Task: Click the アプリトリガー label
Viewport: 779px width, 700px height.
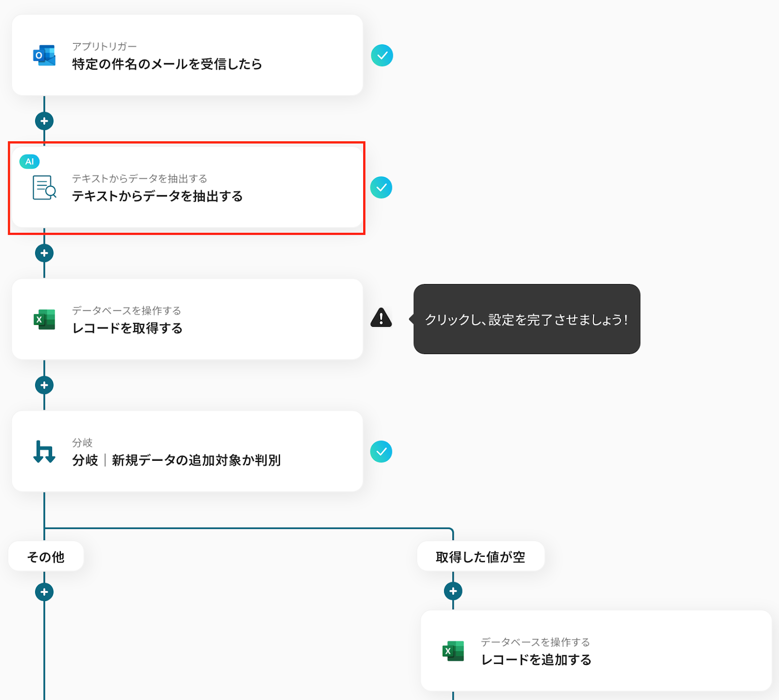Action: 105,46
